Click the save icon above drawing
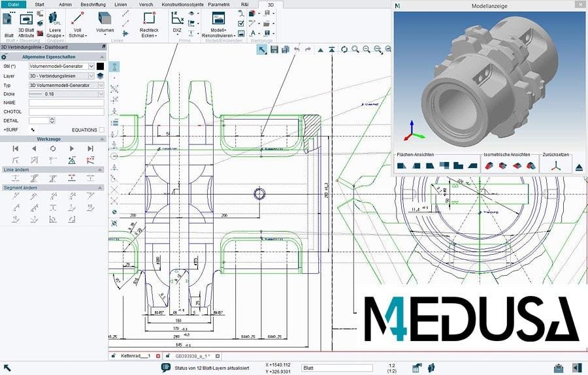 pos(274,50)
